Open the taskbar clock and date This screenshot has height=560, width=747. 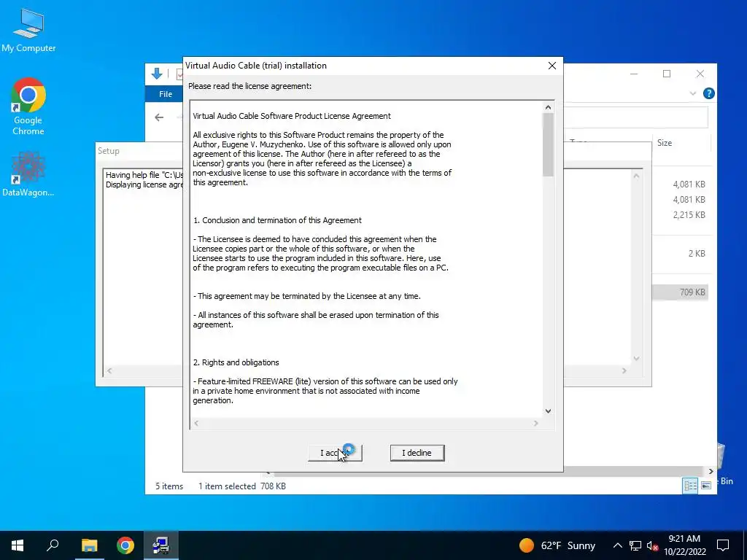(684, 545)
